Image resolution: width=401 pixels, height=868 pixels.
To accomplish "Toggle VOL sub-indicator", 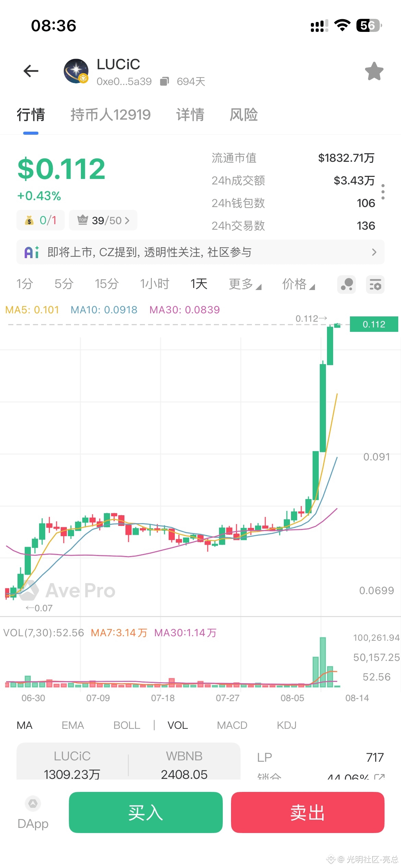I will [x=178, y=725].
